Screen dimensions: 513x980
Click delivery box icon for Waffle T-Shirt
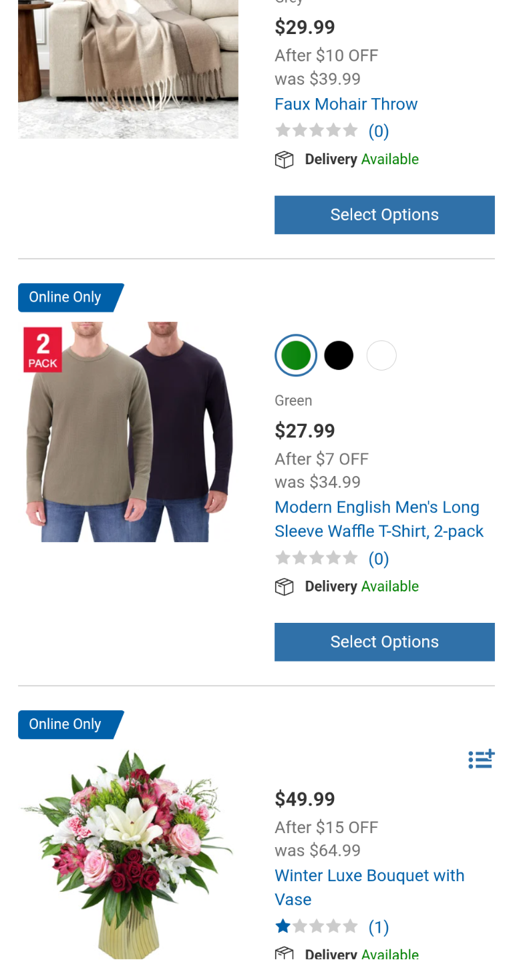coord(285,587)
